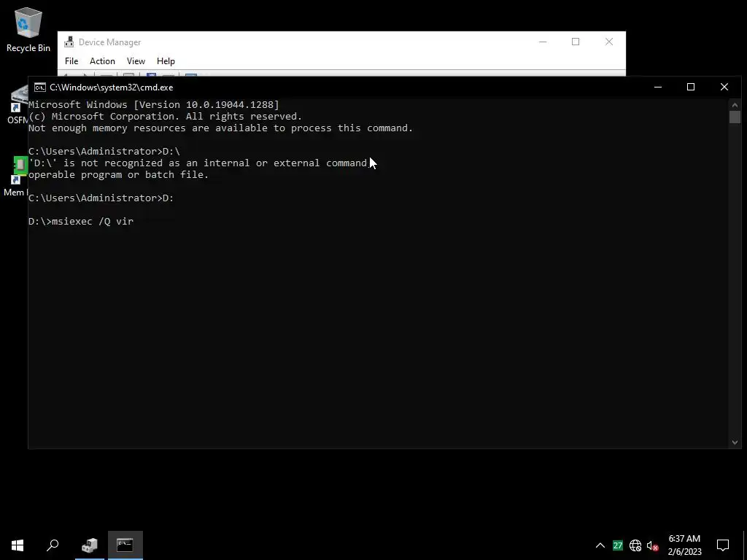Click the Microsoft Windows version line
Viewport: 747px width, 560px height.
click(154, 105)
